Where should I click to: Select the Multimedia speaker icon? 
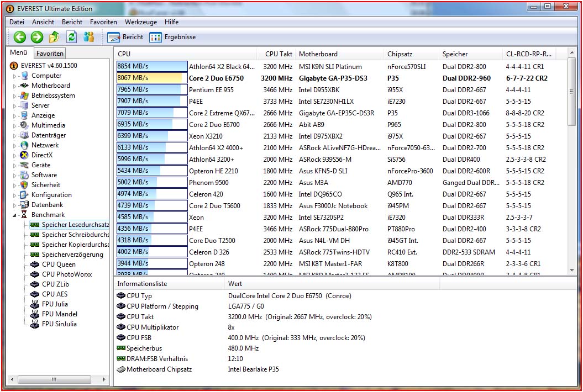pyautogui.click(x=24, y=125)
